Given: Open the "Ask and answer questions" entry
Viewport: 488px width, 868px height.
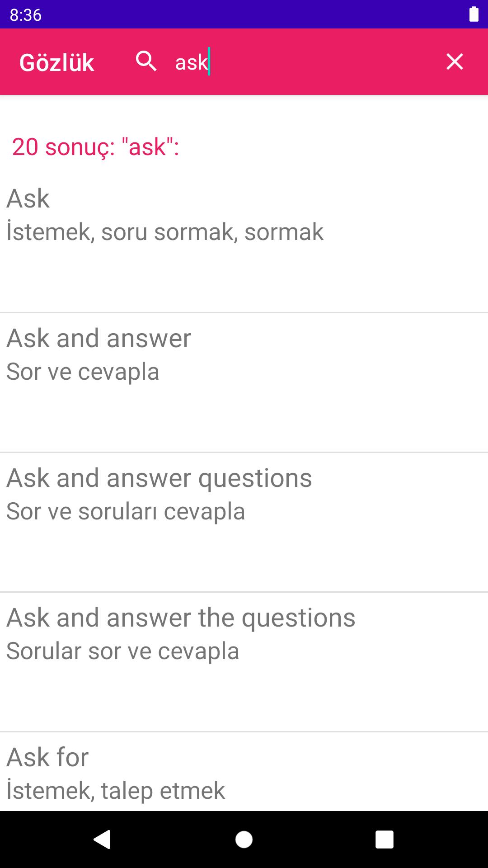Looking at the screenshot, I should click(x=159, y=478).
